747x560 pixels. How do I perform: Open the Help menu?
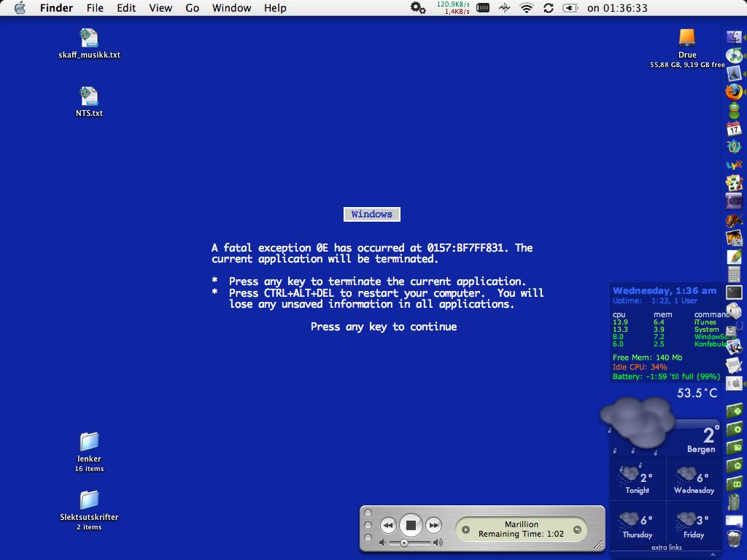click(x=275, y=8)
